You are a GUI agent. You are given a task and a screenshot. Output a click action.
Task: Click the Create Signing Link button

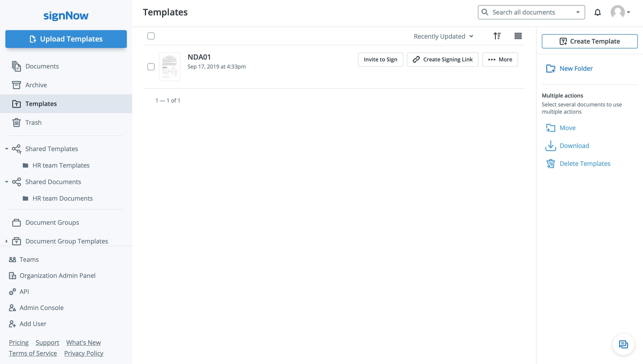(x=442, y=59)
